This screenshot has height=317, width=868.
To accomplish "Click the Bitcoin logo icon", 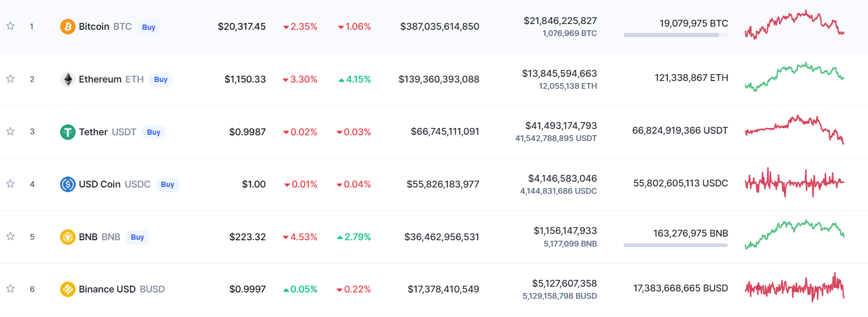I will pos(67,26).
